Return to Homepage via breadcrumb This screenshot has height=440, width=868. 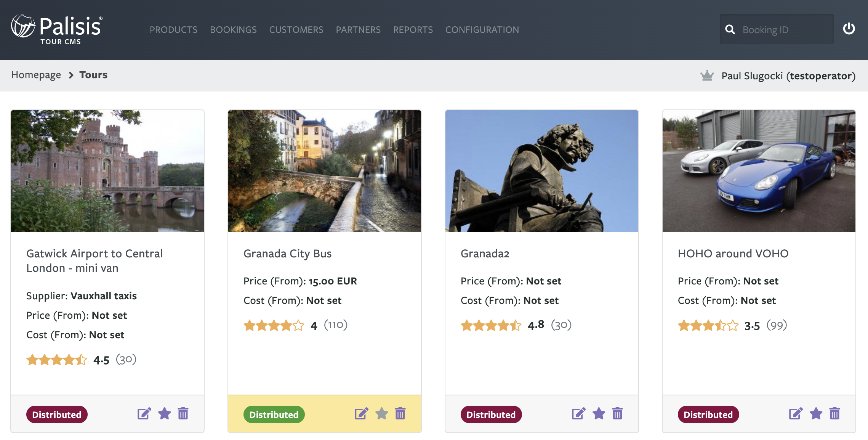36,75
